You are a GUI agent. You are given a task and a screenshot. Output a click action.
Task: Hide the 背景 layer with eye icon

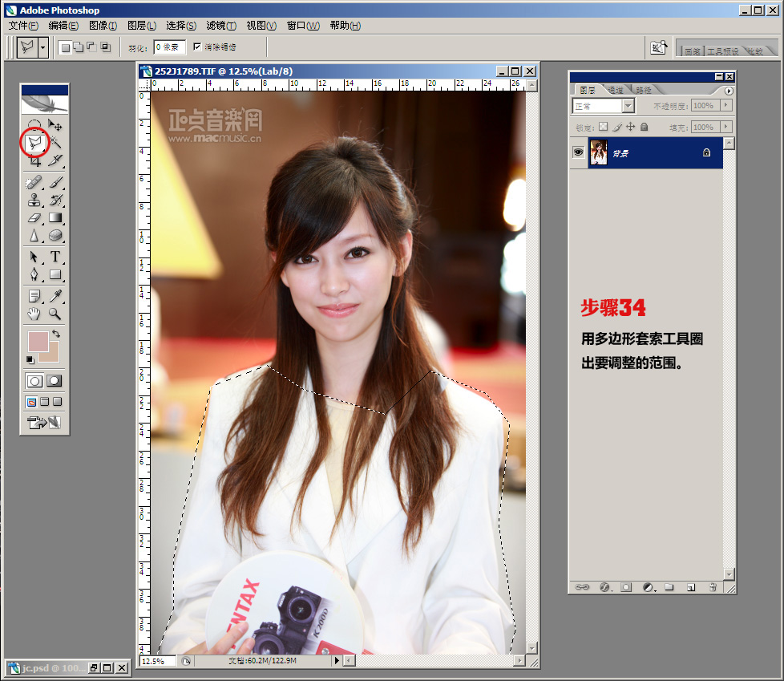(x=578, y=152)
